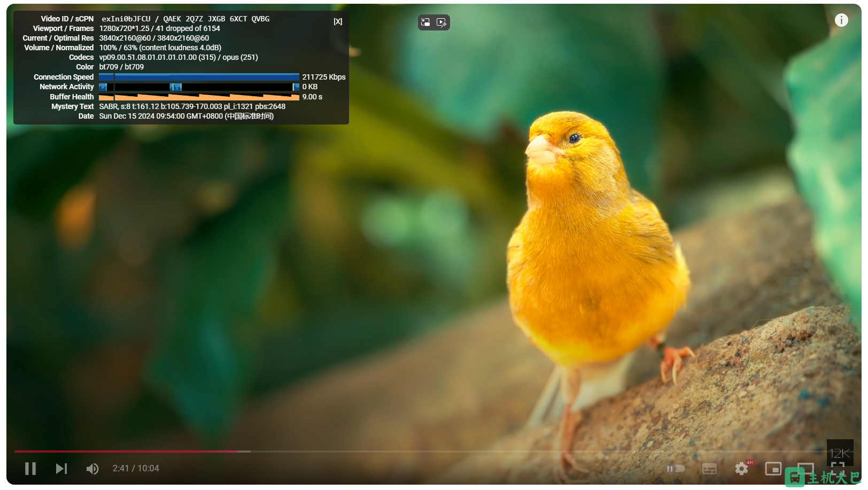
Task: Click the 2:41 / 10:04 time display
Action: (136, 469)
